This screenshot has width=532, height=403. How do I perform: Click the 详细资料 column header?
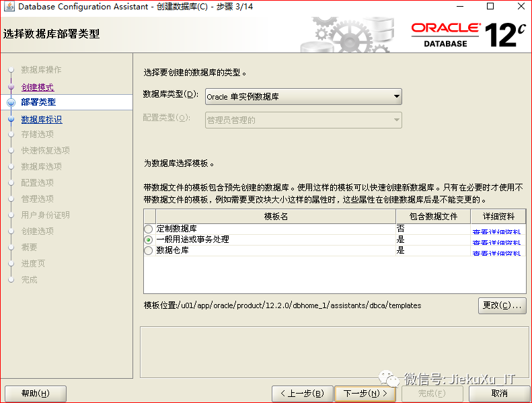(x=498, y=216)
